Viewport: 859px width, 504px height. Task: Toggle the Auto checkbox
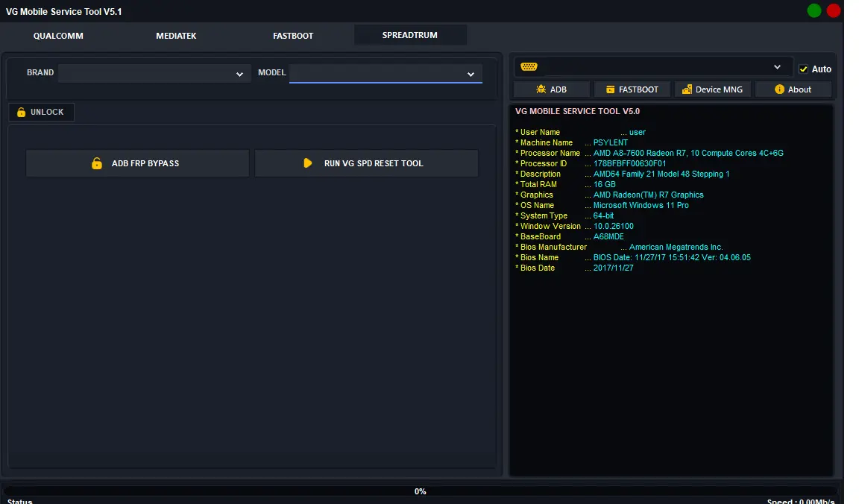tap(803, 69)
